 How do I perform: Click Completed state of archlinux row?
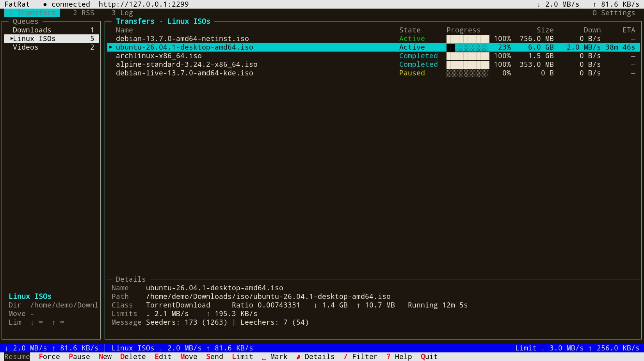[418, 56]
